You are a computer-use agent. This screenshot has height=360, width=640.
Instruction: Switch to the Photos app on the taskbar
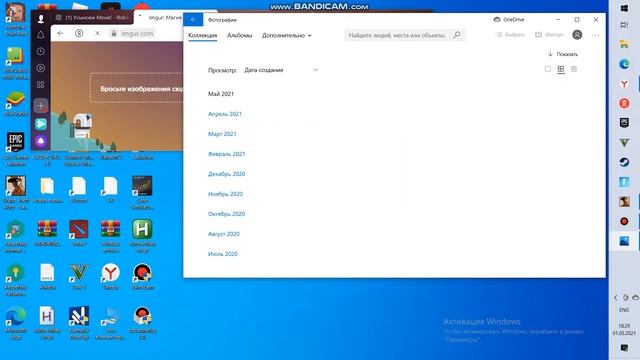[x=624, y=241]
